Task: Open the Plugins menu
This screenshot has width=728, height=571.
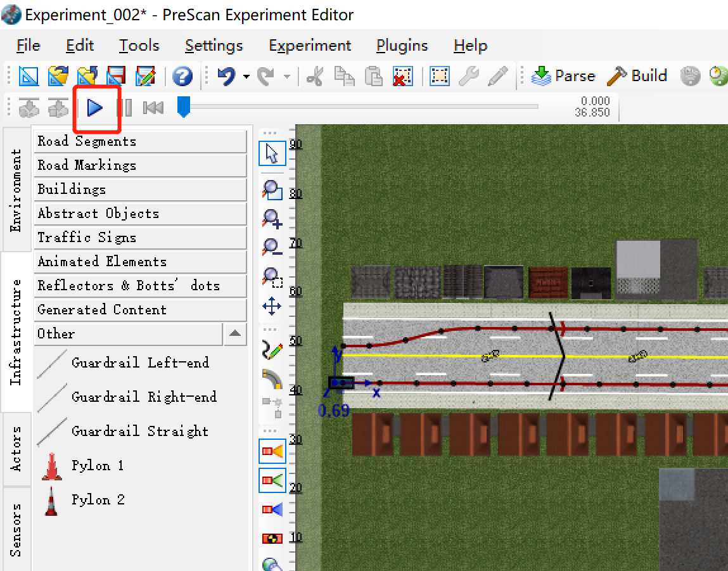Action: pos(402,46)
